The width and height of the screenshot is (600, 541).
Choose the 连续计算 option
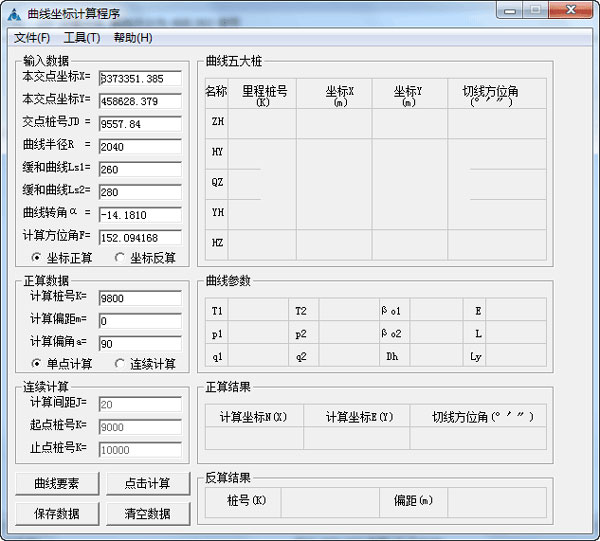click(x=121, y=364)
